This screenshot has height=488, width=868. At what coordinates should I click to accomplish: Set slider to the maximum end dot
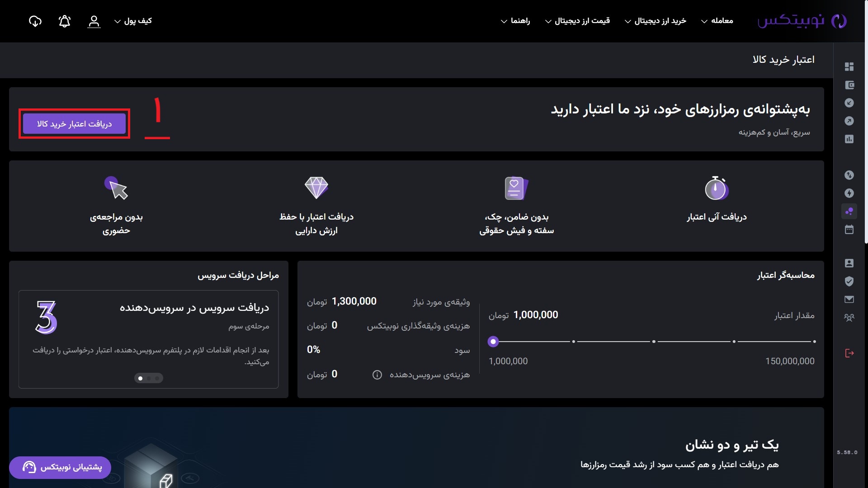814,342
